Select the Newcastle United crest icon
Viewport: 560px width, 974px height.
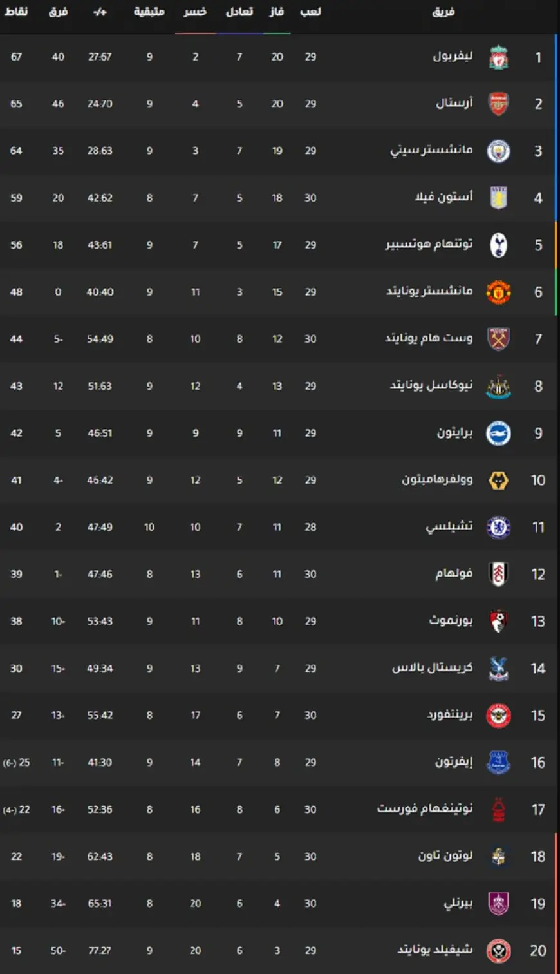point(498,386)
